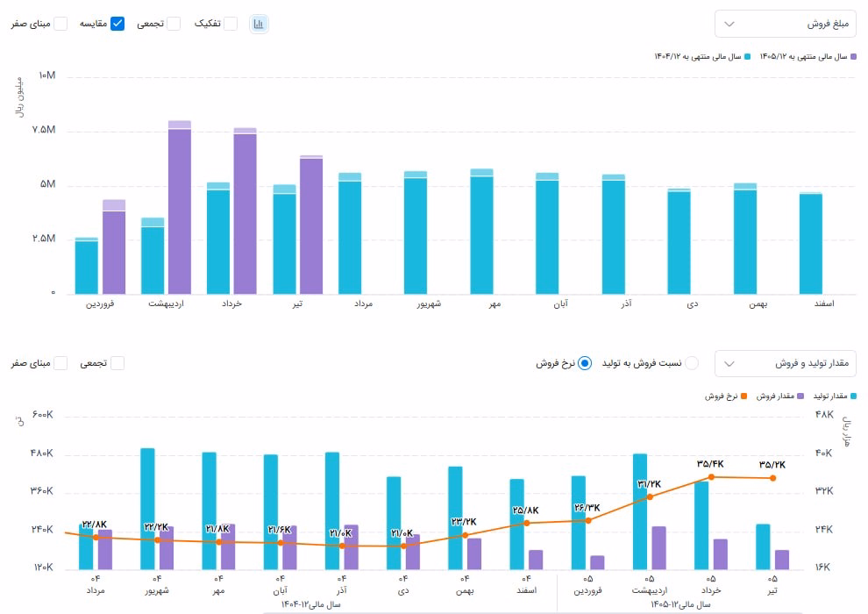
Task: Click the cyan اسفند bar in sales chart
Action: click(811, 243)
